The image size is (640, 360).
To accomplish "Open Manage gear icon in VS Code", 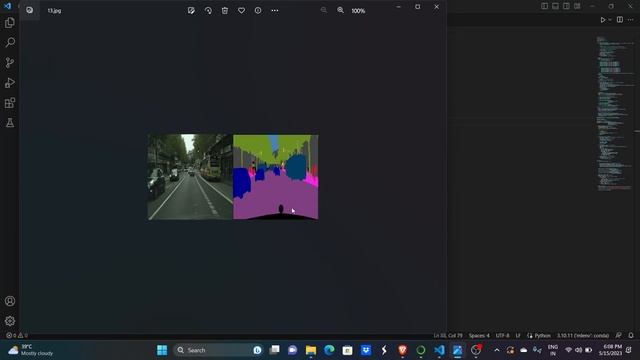I will point(10,321).
